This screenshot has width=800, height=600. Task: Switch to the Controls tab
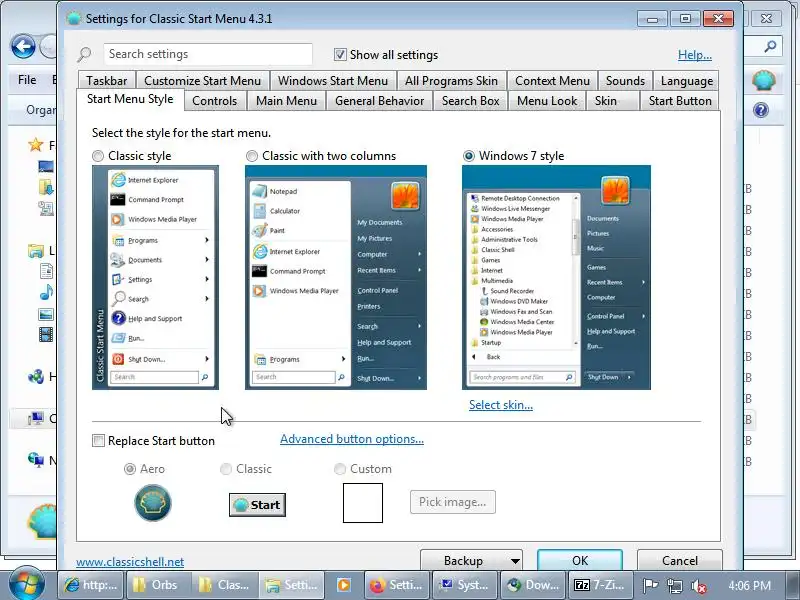click(214, 101)
